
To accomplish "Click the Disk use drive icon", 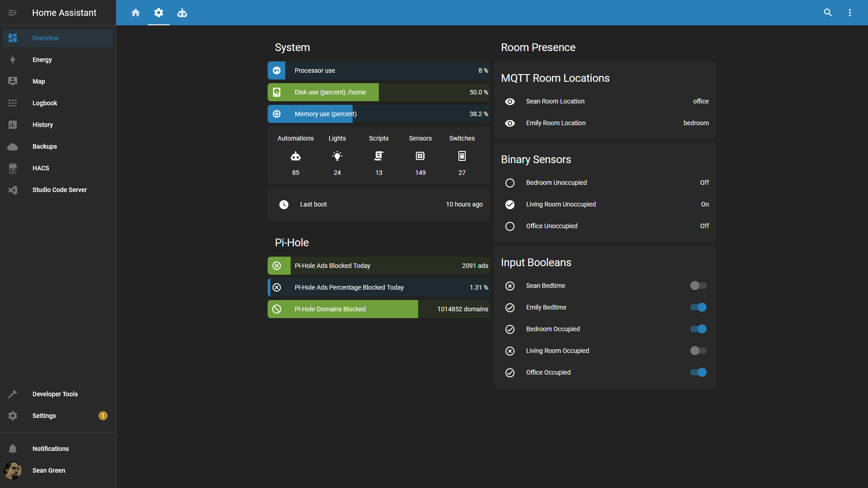I will (277, 92).
